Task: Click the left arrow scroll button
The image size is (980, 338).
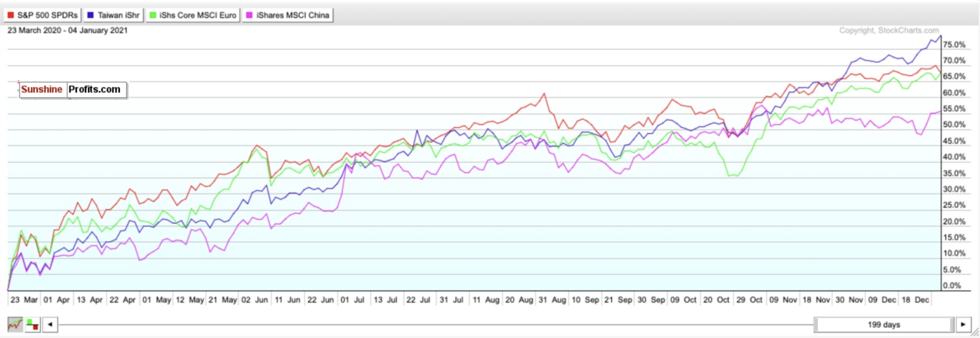Action: pos(50,324)
